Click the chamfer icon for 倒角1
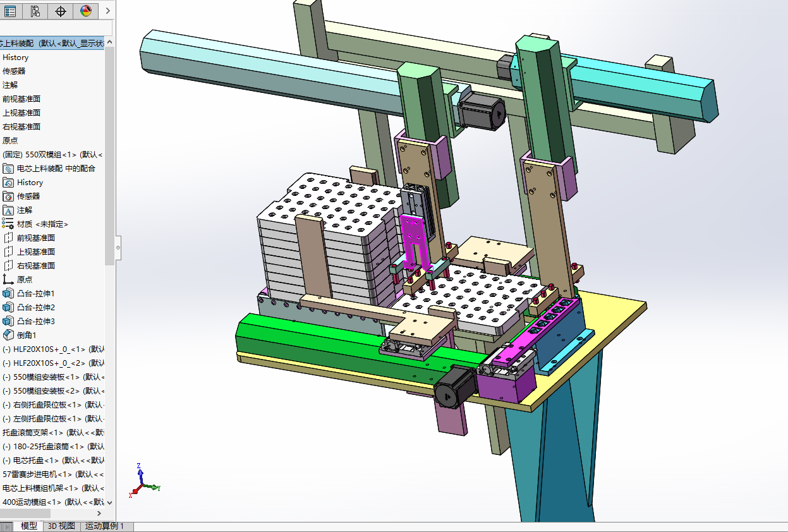 [x=8, y=335]
